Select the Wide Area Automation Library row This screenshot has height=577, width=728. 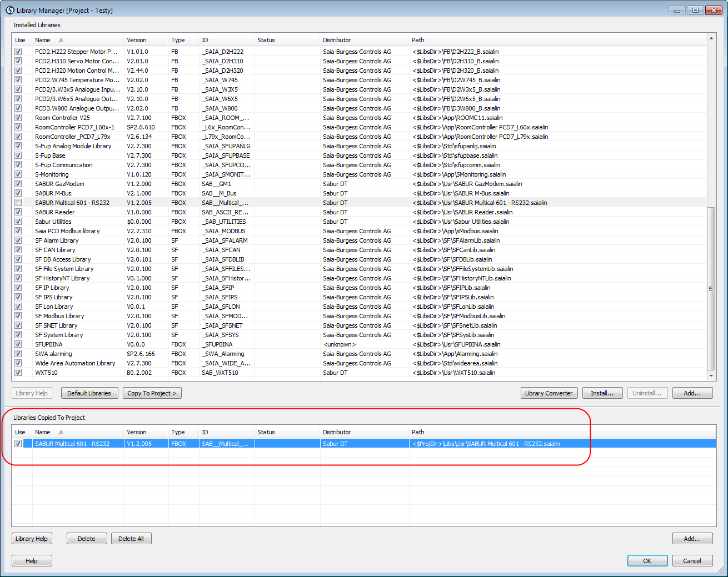(x=359, y=363)
